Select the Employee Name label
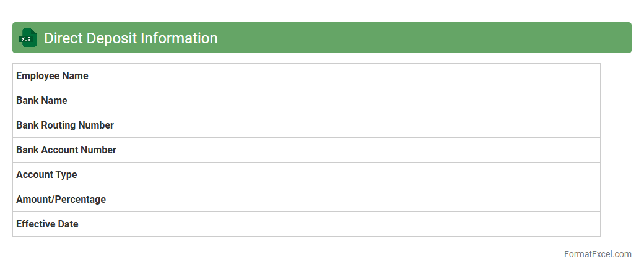The height and width of the screenshot is (272, 644). 52,76
